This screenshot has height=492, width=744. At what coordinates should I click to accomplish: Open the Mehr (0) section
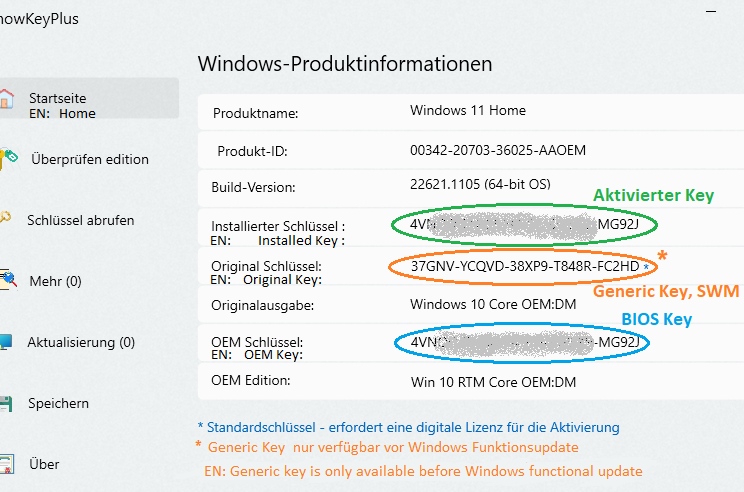56,281
